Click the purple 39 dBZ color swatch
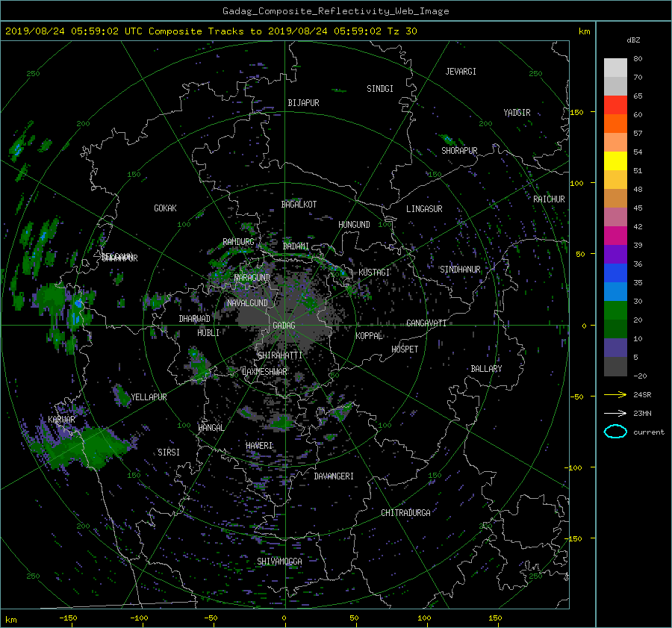Screen dimensions: 672x628 [x=615, y=254]
